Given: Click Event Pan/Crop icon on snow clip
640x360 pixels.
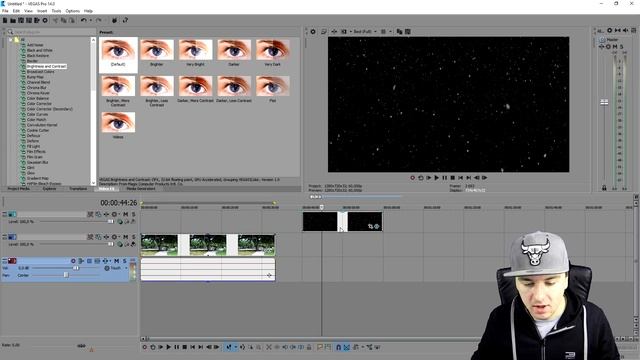Looking at the screenshot, I should [x=371, y=226].
